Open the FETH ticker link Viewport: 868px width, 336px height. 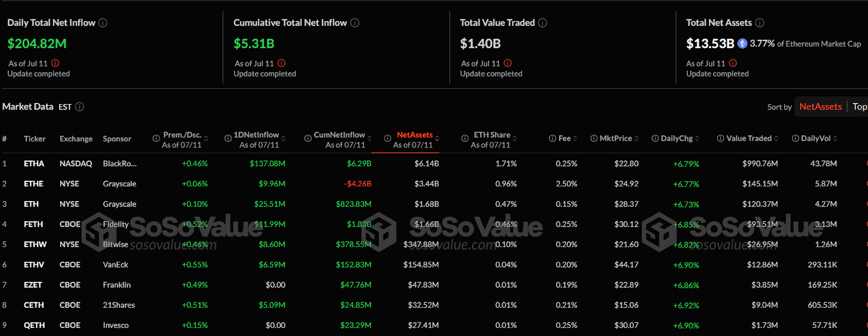tap(34, 224)
